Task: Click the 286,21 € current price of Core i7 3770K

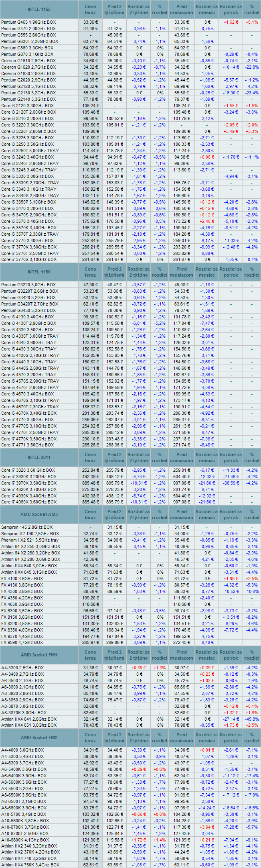Action: click(90, 247)
